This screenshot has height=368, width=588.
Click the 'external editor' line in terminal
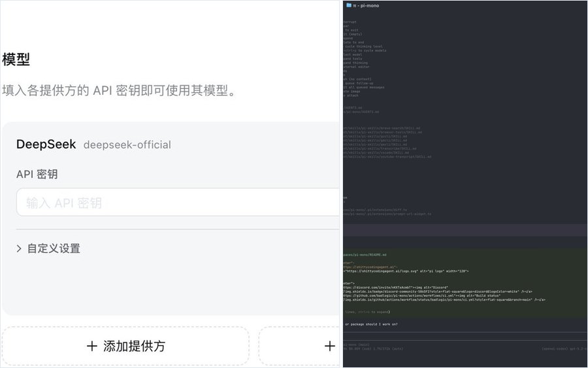(356, 67)
